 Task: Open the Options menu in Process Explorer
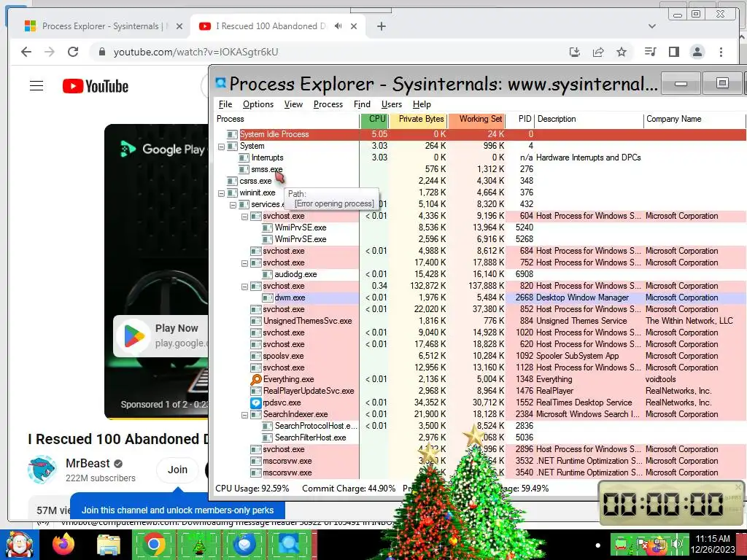[258, 104]
